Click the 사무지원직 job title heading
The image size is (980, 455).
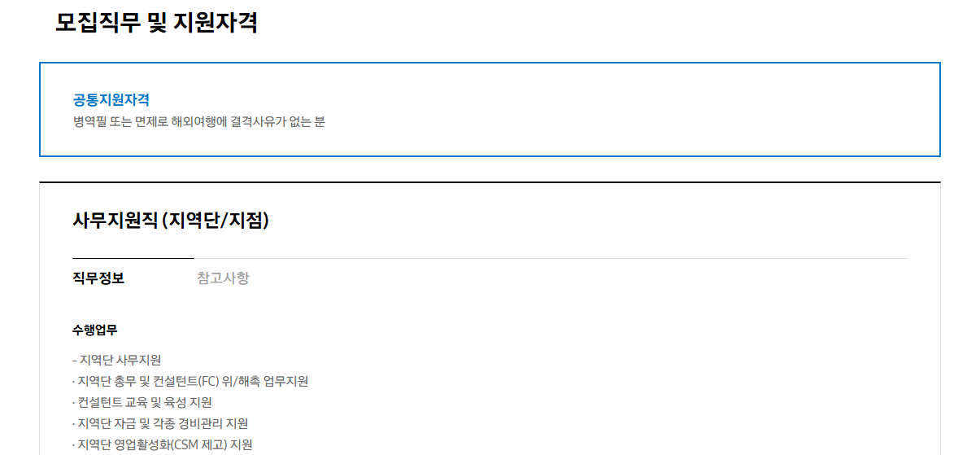tap(170, 220)
